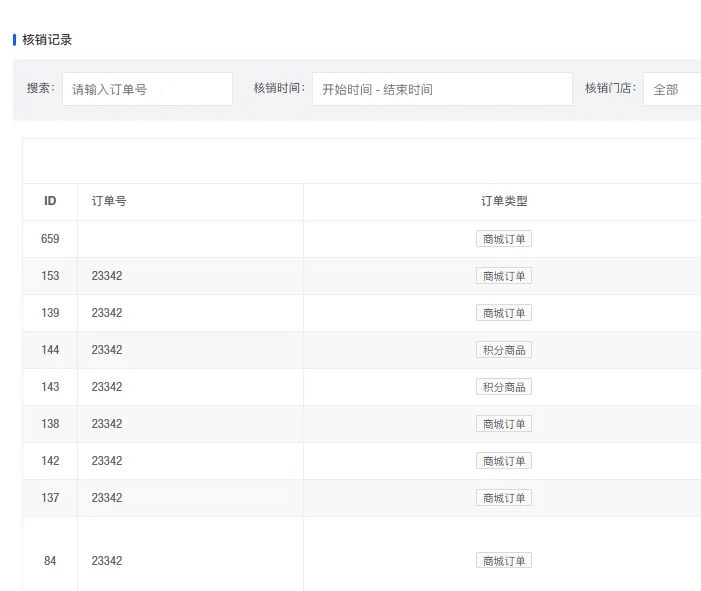Click the 商城订单 tag in row 659
This screenshot has height=591, width=701.
503,239
